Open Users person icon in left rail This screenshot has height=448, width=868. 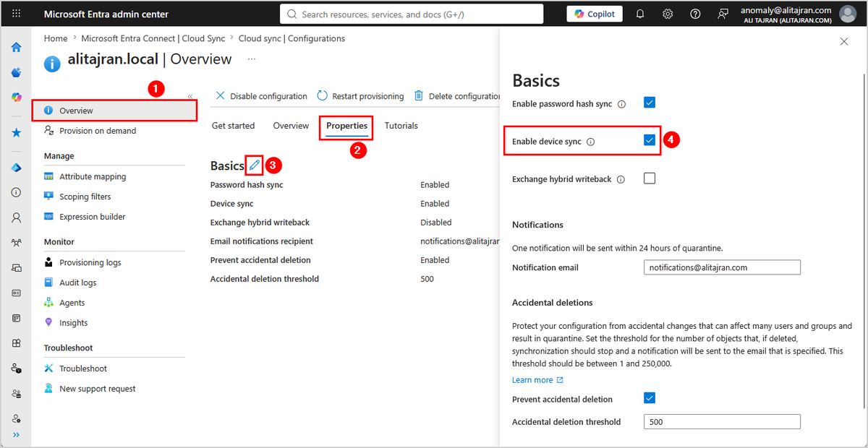pyautogui.click(x=16, y=217)
